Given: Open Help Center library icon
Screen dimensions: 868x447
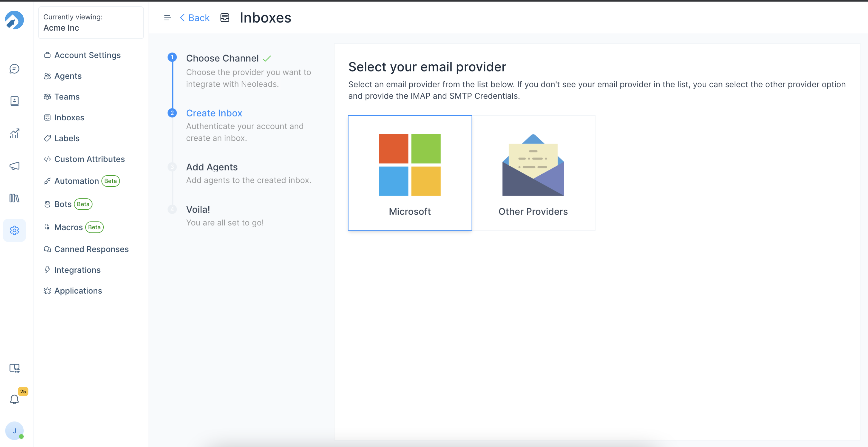Looking at the screenshot, I should [x=14, y=198].
